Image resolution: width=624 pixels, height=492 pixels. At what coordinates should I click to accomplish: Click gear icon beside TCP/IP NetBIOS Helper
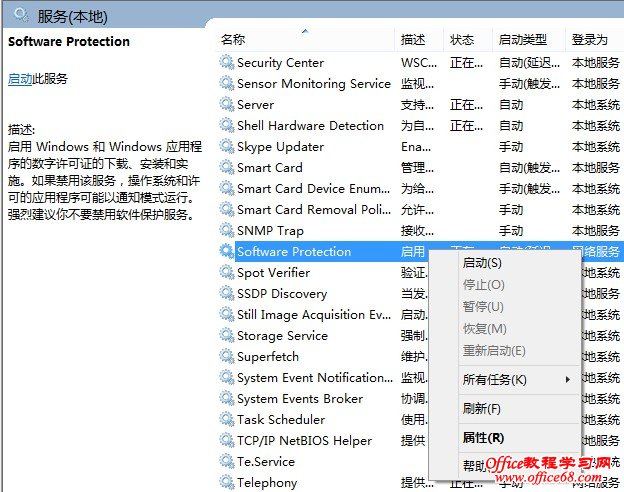click(226, 441)
